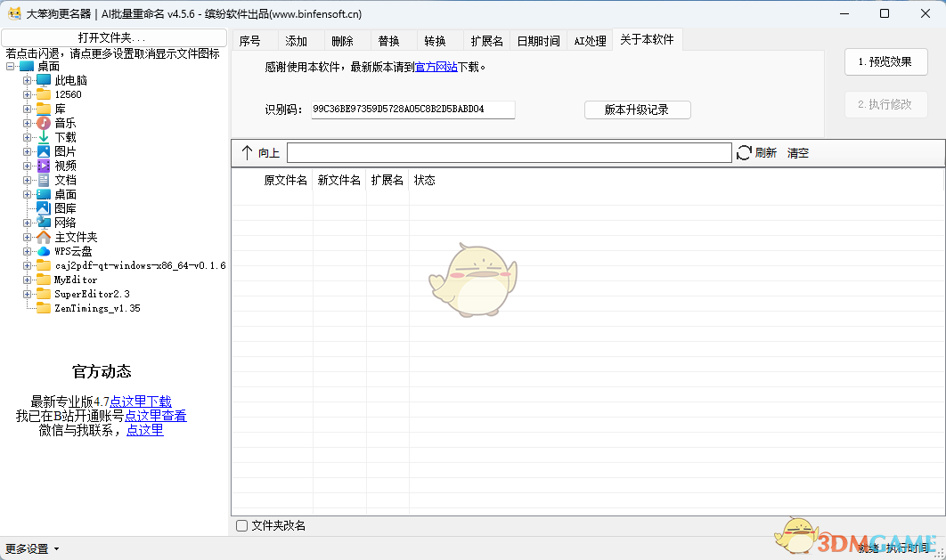The width and height of the screenshot is (946, 560).
Task: Click the 刷新 (refresh) icon above the file list
Action: pos(744,152)
